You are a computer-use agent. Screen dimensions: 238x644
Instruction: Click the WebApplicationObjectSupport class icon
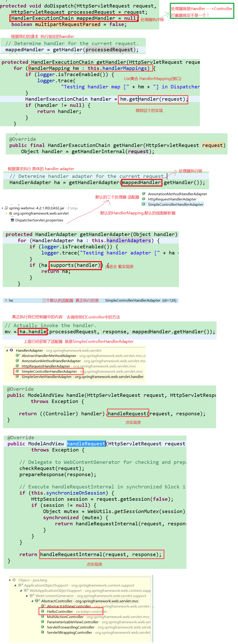point(26,590)
